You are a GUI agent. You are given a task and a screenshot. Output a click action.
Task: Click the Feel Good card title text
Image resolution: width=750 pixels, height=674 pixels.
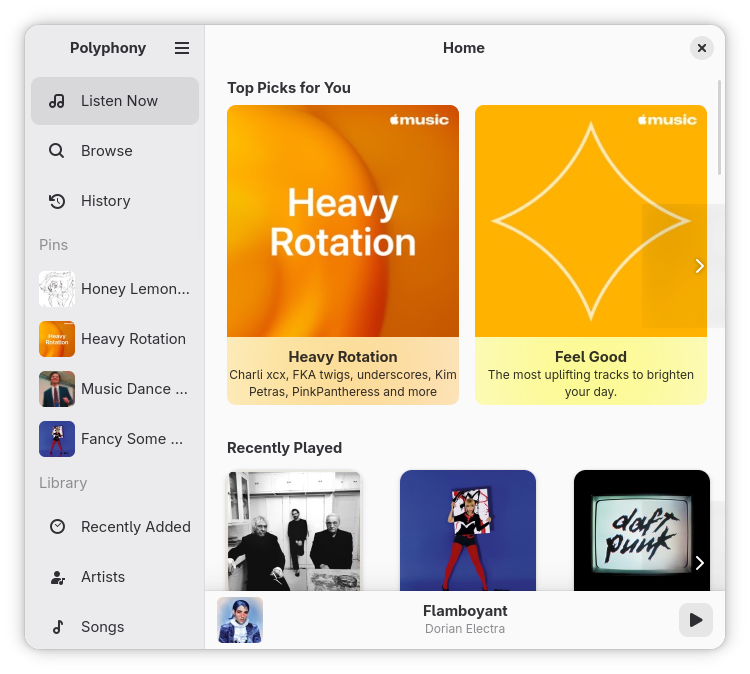pos(591,357)
